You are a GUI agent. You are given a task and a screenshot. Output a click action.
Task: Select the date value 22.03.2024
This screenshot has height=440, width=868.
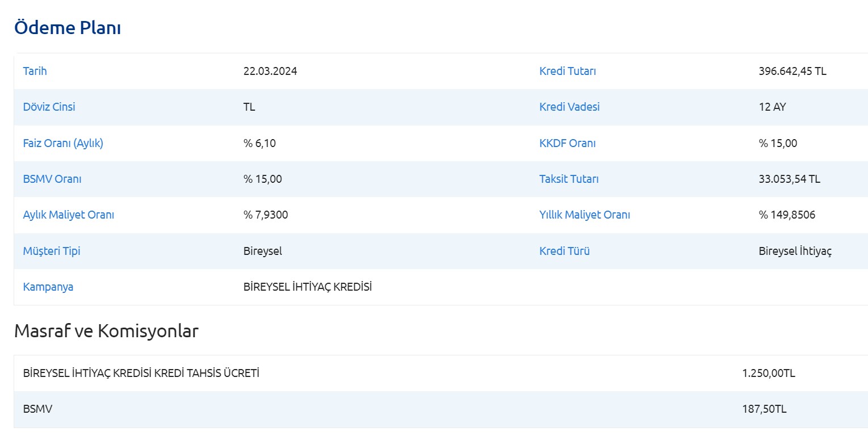(x=270, y=72)
